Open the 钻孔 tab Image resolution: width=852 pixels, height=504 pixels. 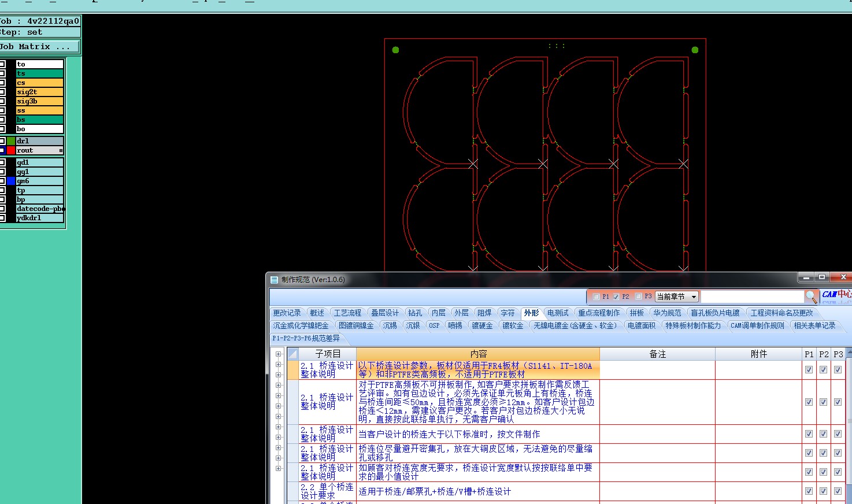pyautogui.click(x=415, y=313)
